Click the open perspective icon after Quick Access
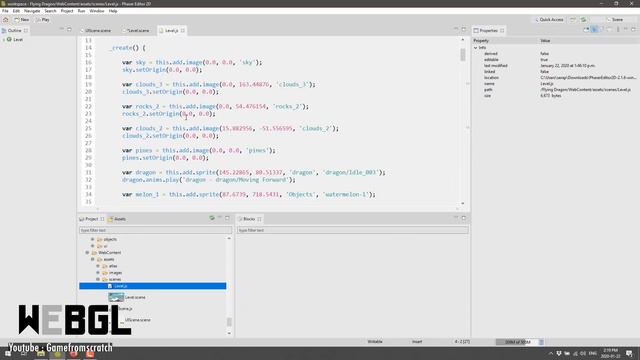Screen dimensions: 640x360 tap(573, 20)
